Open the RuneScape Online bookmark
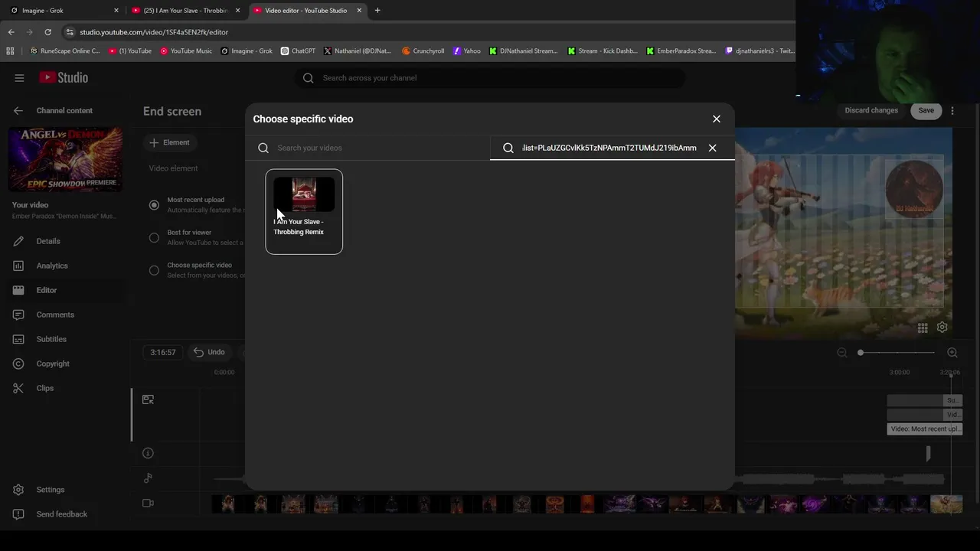The height and width of the screenshot is (551, 980). pos(64,51)
